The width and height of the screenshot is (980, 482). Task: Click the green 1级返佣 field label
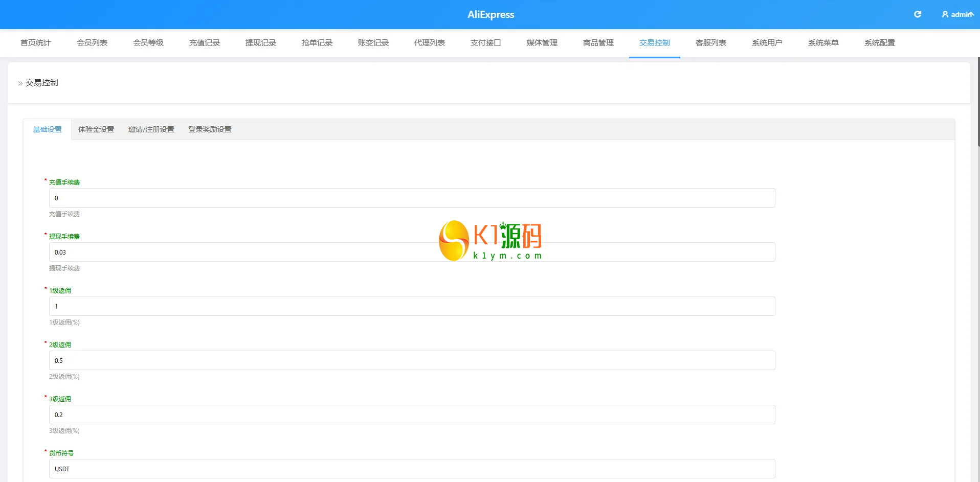pyautogui.click(x=60, y=291)
